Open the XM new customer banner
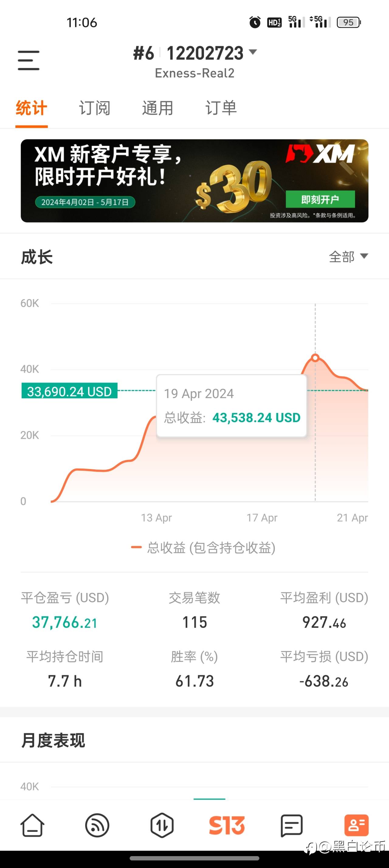389x868 pixels. pyautogui.click(x=194, y=181)
